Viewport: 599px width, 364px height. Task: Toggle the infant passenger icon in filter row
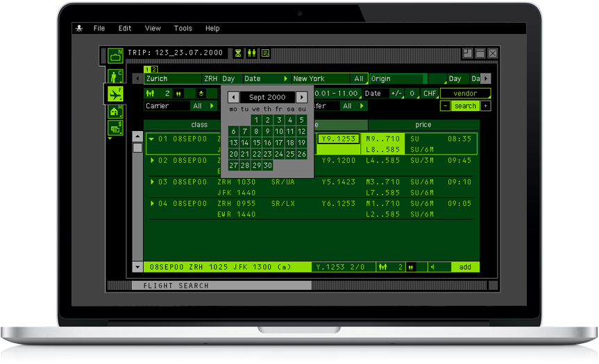click(x=201, y=94)
